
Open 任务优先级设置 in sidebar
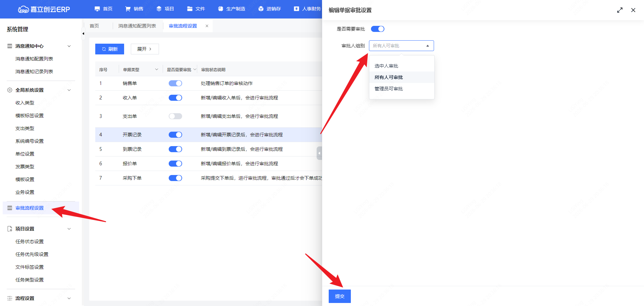tap(32, 254)
